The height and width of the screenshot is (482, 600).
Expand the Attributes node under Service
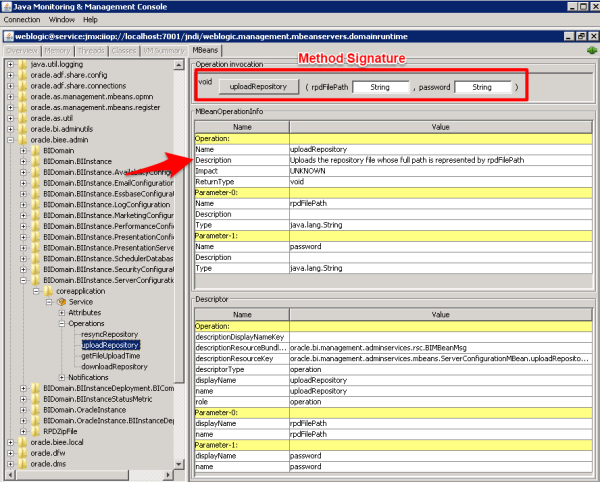(x=60, y=312)
